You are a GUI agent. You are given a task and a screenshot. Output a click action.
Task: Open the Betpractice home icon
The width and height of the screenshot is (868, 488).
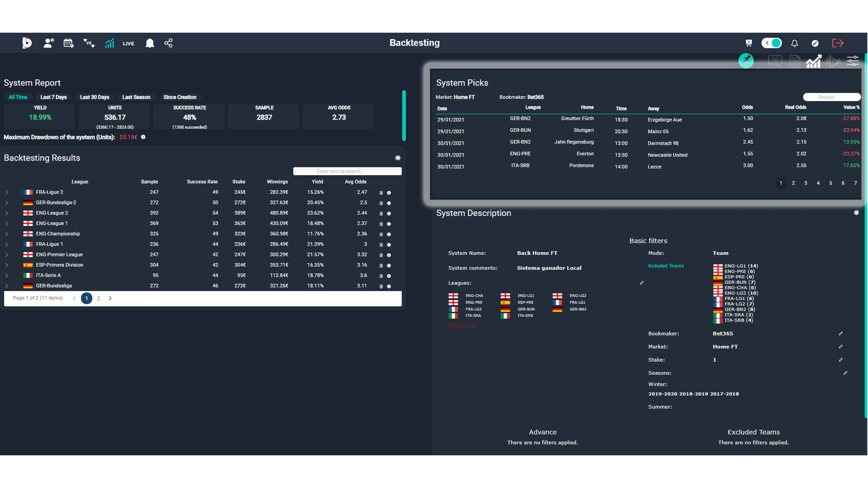click(27, 43)
